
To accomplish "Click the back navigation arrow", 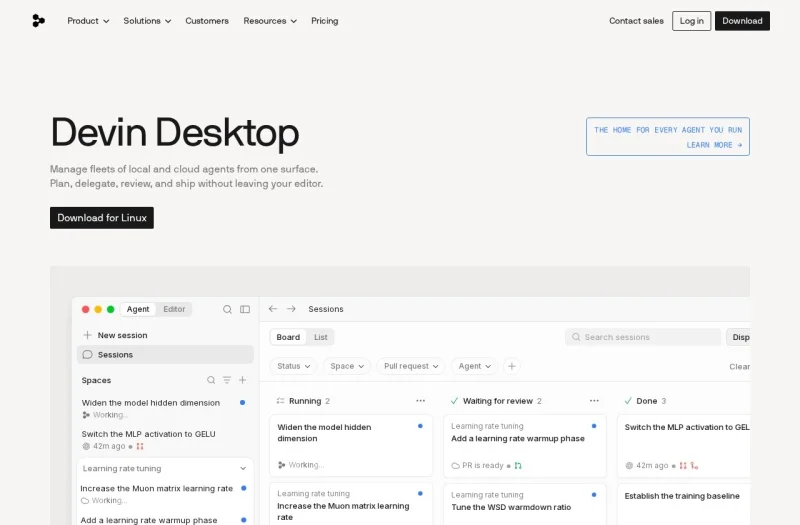I will (273, 309).
